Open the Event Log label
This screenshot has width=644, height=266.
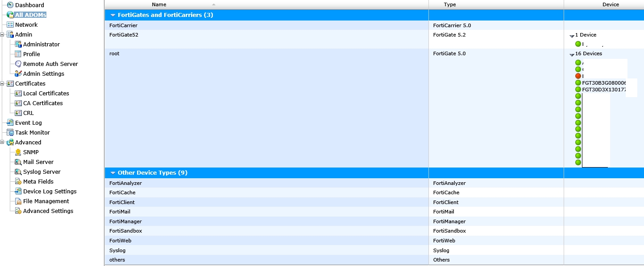coord(29,123)
